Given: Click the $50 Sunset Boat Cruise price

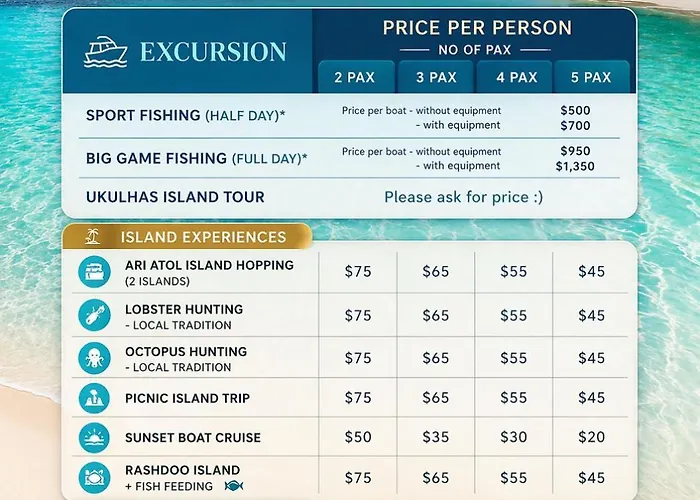Looking at the screenshot, I should coord(358,437).
